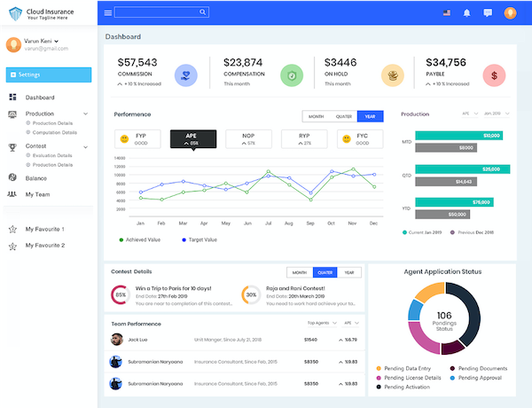
Task: Open the Top Agents dropdown
Action: pyautogui.click(x=322, y=324)
